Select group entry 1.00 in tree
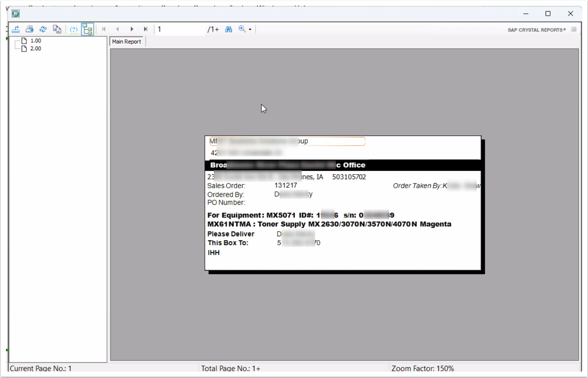588x378 pixels. point(35,40)
